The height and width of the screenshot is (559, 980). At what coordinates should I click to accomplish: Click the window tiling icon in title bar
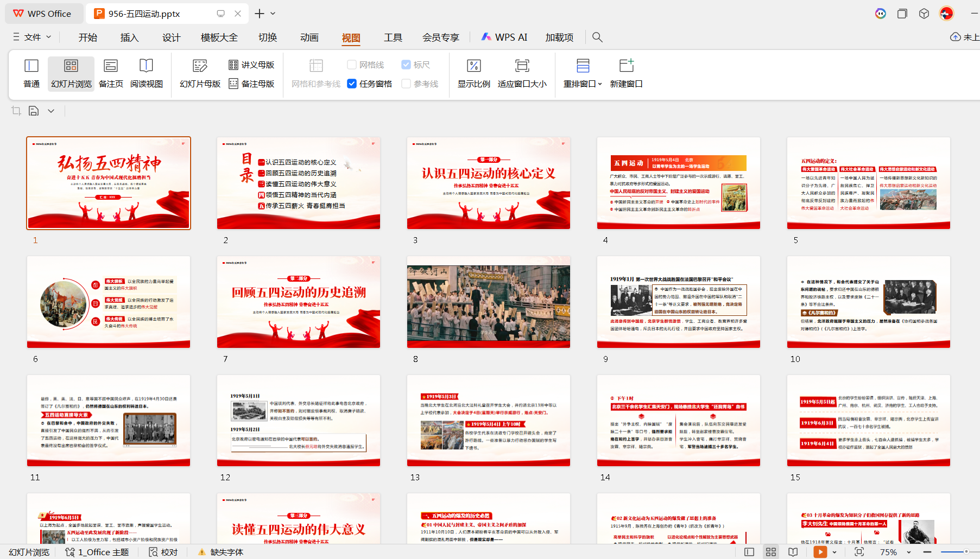coord(902,14)
